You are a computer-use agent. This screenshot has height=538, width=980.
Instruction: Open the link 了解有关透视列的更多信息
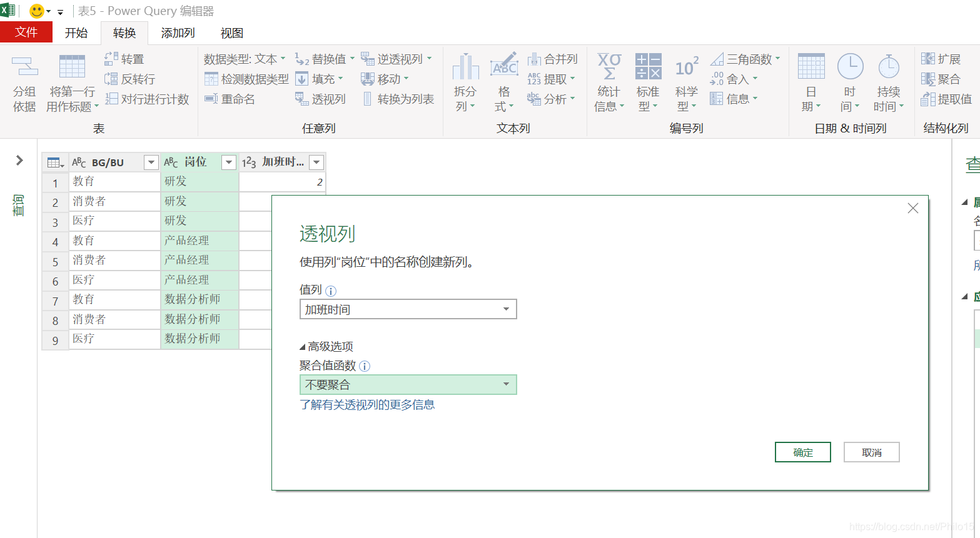368,405
